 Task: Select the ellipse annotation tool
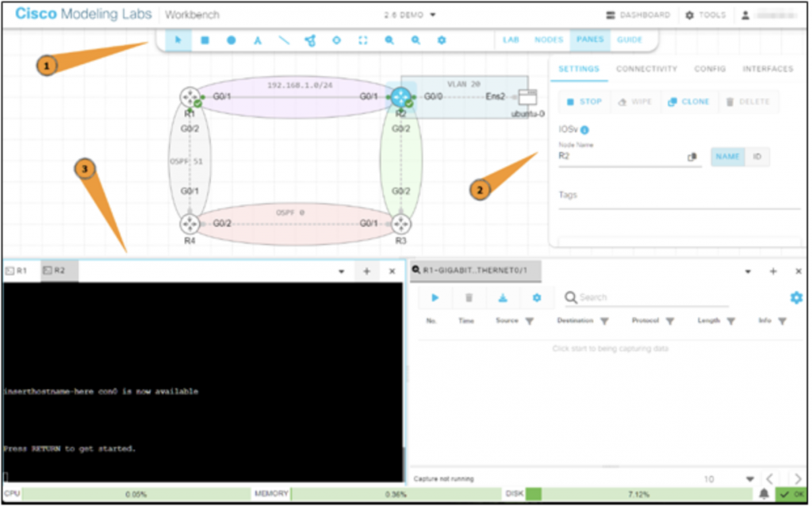[231, 40]
